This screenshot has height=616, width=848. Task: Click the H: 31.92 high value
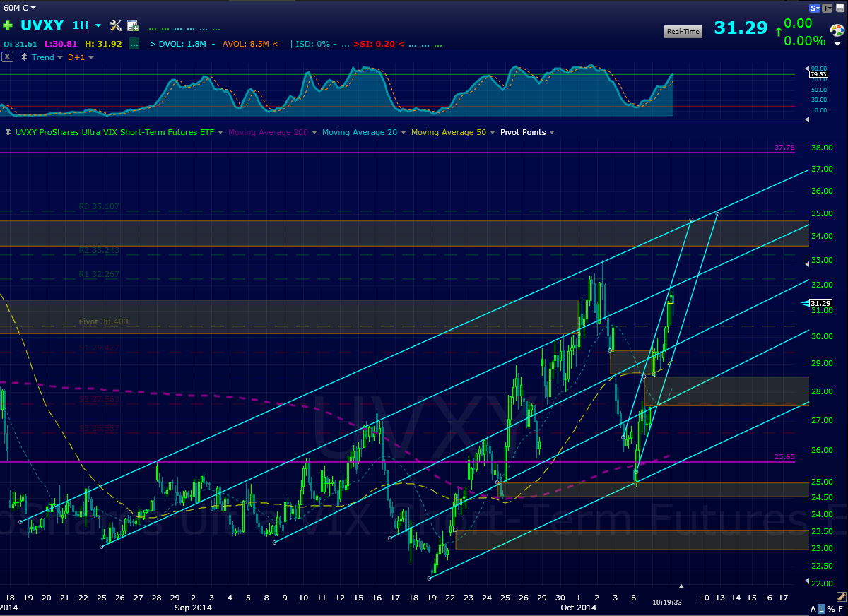coord(104,44)
